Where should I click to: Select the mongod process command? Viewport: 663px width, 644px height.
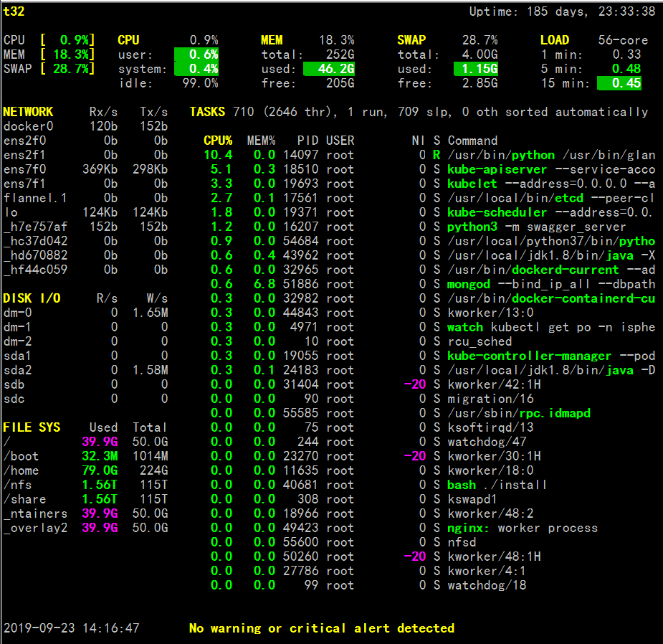click(551, 284)
